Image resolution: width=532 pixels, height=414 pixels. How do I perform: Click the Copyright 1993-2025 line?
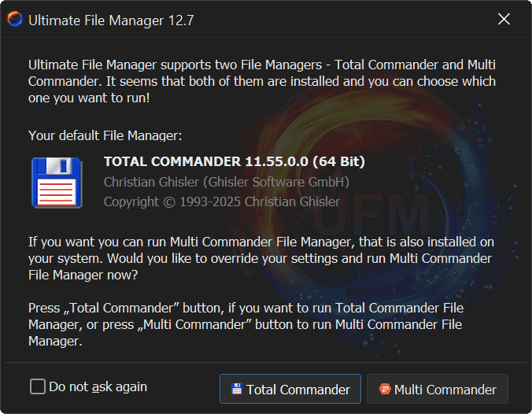(221, 201)
